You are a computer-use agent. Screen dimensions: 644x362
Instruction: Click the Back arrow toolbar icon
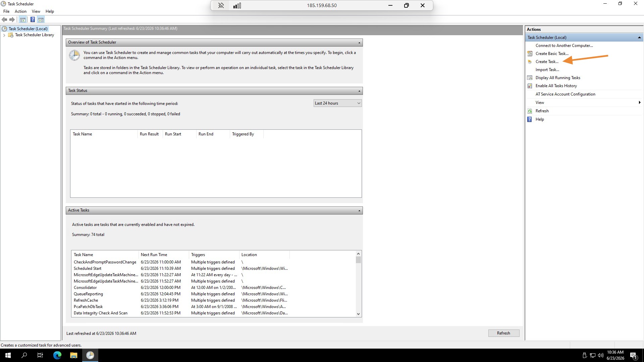tap(4, 20)
